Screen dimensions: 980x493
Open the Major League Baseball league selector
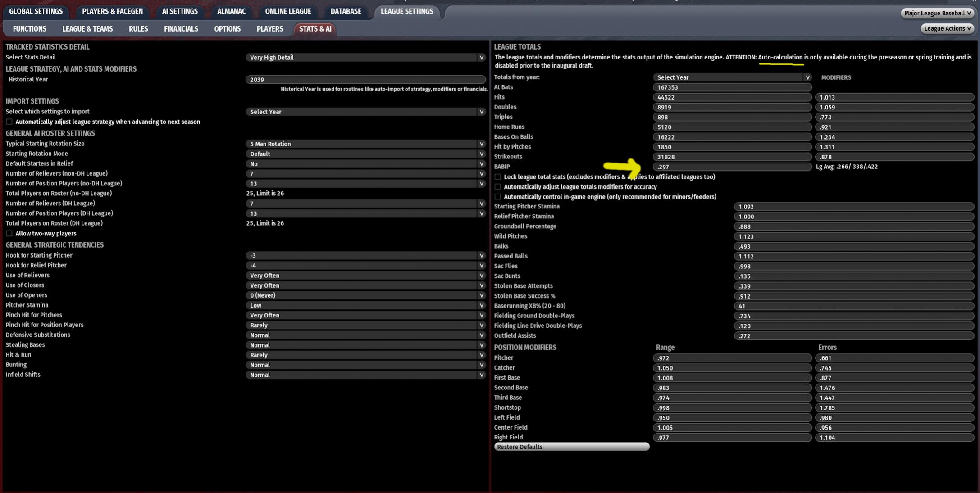937,13
